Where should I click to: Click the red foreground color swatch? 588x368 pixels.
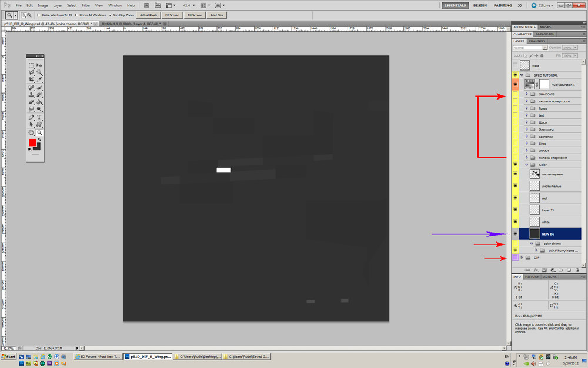pos(32,142)
